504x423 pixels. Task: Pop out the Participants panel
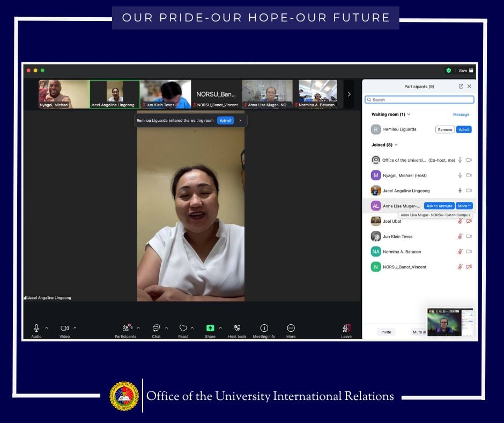point(461,86)
